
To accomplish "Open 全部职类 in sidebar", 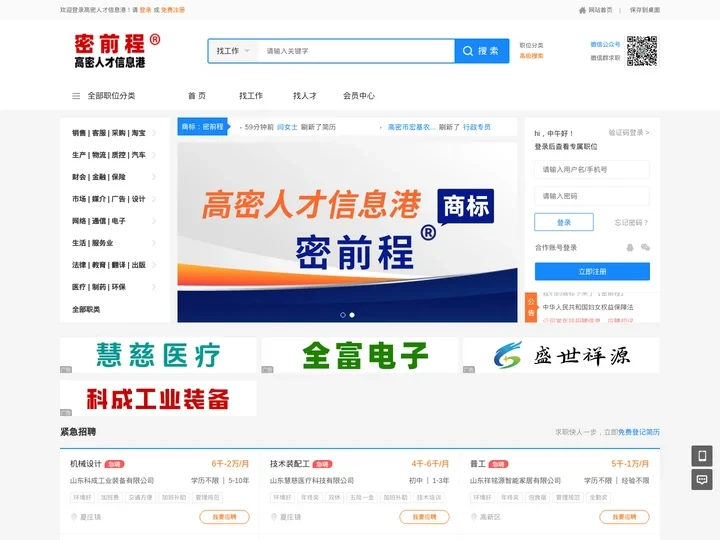I will 86,309.
